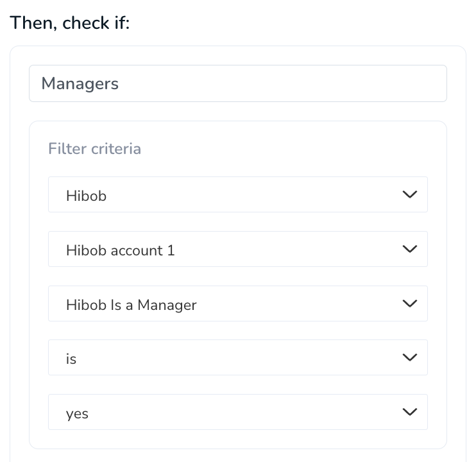Click the chevron arrow beside Hibob account 1

pos(409,249)
